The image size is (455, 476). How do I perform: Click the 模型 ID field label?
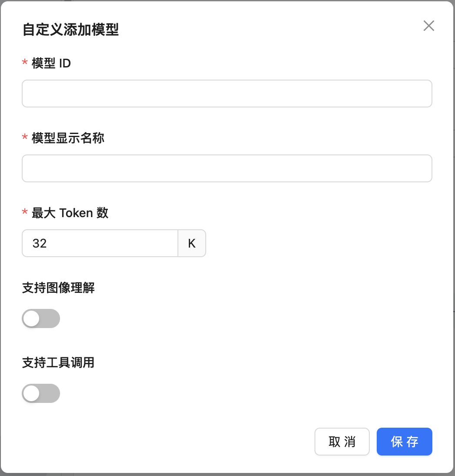pos(51,63)
